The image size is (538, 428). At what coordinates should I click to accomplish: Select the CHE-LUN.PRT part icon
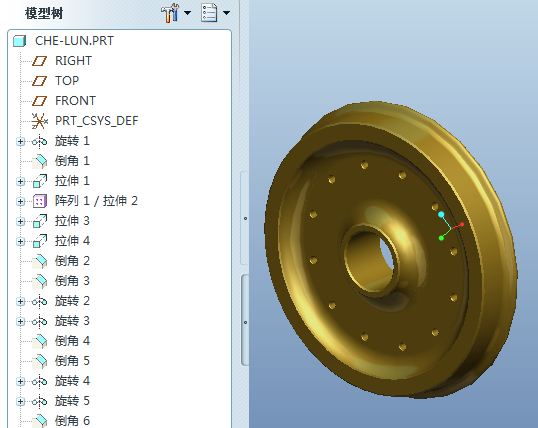(x=20, y=41)
